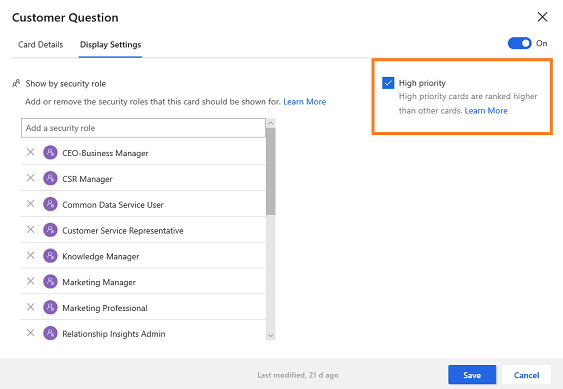
Task: Cancel the card changes
Action: (x=526, y=375)
